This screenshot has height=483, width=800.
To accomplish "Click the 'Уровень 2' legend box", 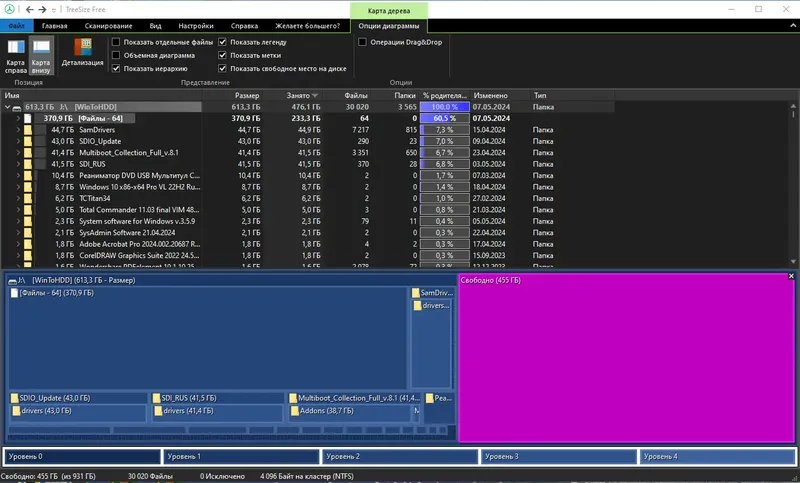I will tap(400, 456).
